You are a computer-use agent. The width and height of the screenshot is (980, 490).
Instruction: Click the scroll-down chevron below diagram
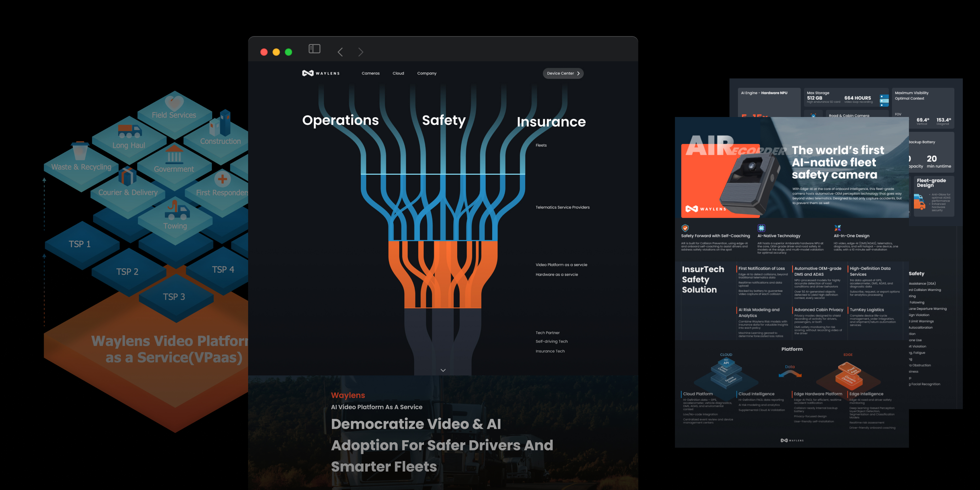click(x=443, y=370)
